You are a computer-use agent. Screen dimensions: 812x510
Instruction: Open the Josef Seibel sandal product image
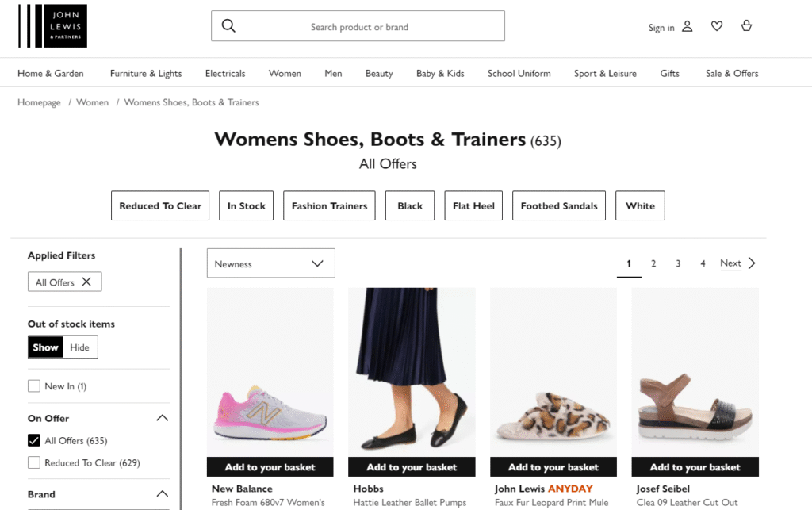(695, 372)
